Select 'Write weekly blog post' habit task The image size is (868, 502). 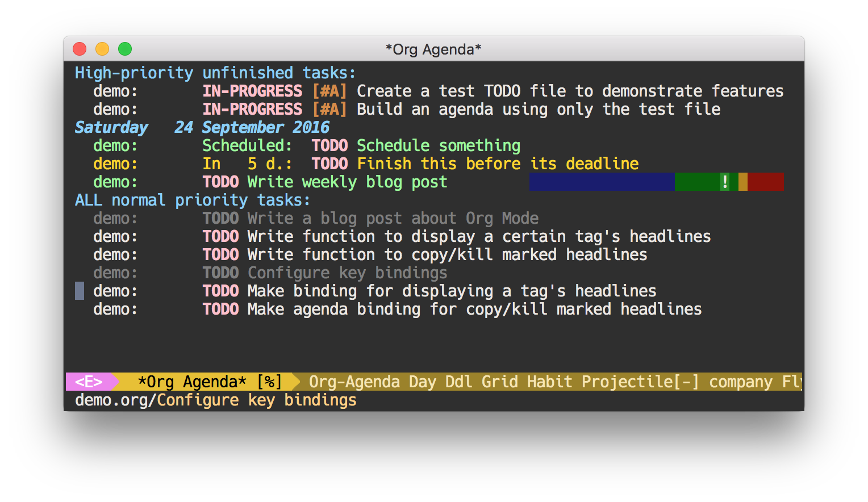pyautogui.click(x=347, y=182)
